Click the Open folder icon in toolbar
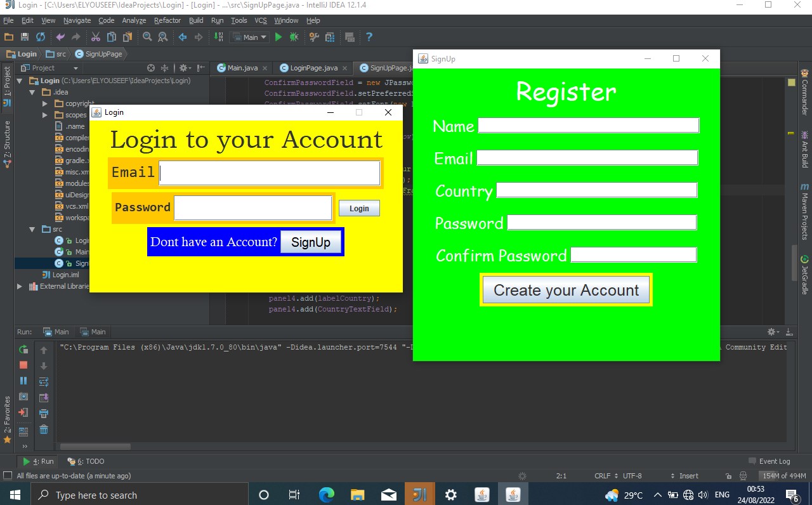 [9, 37]
